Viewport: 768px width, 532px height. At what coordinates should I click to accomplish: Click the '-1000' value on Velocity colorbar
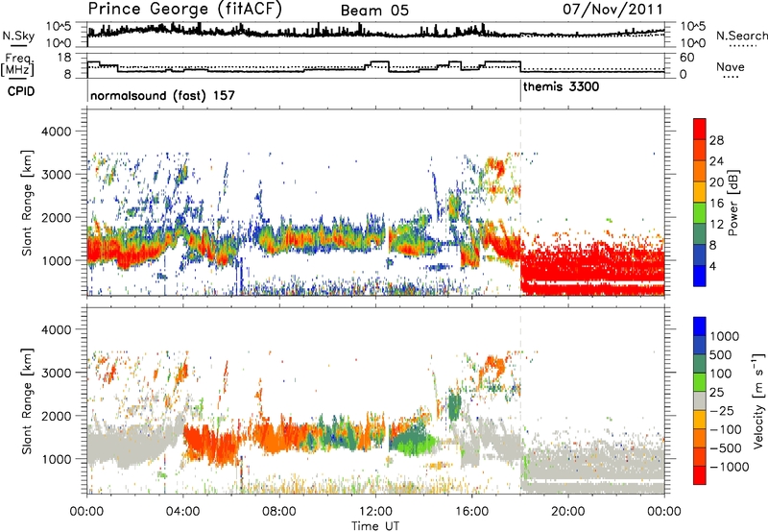point(729,467)
